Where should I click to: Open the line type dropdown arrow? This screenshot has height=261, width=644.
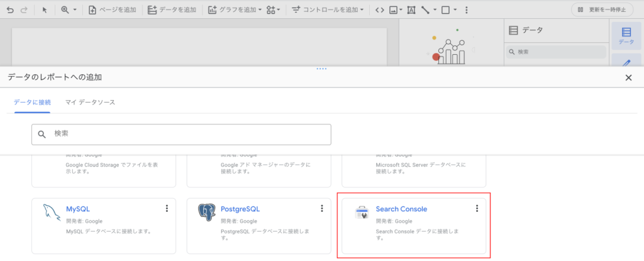435,10
